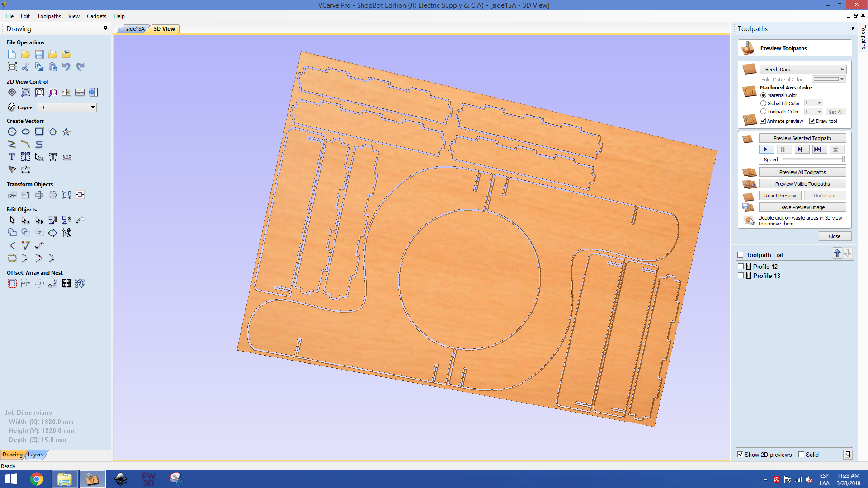This screenshot has height=488, width=868.
Task: Open the Nest Parts tool
Action: (80, 283)
